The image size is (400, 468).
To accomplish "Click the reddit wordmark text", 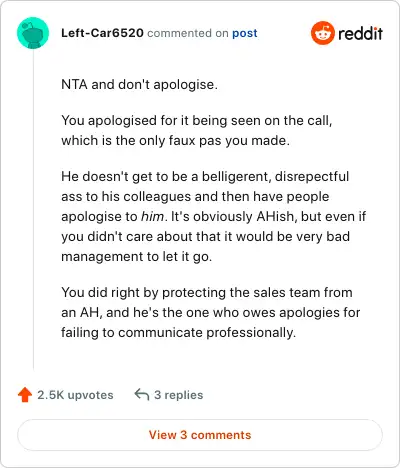I will pyautogui.click(x=360, y=33).
